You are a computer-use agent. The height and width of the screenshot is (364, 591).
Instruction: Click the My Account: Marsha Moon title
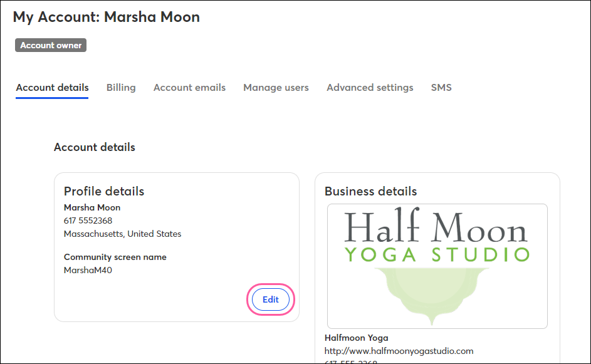point(107,17)
